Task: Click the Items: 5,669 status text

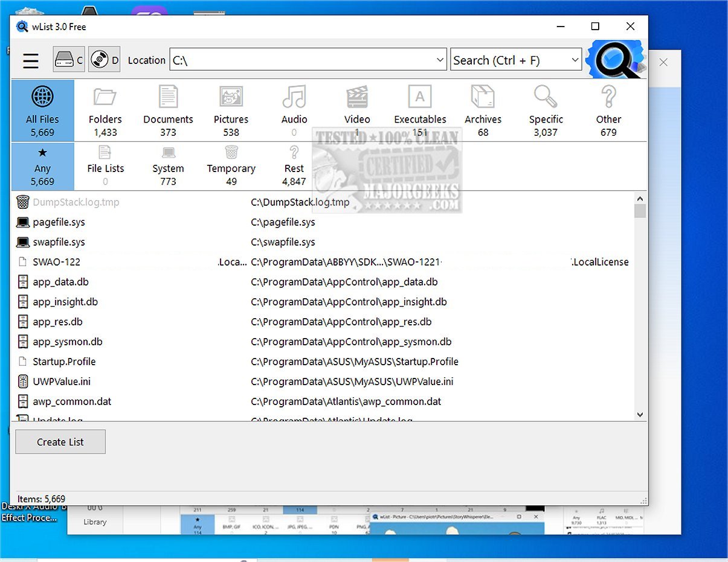Action: tap(41, 499)
